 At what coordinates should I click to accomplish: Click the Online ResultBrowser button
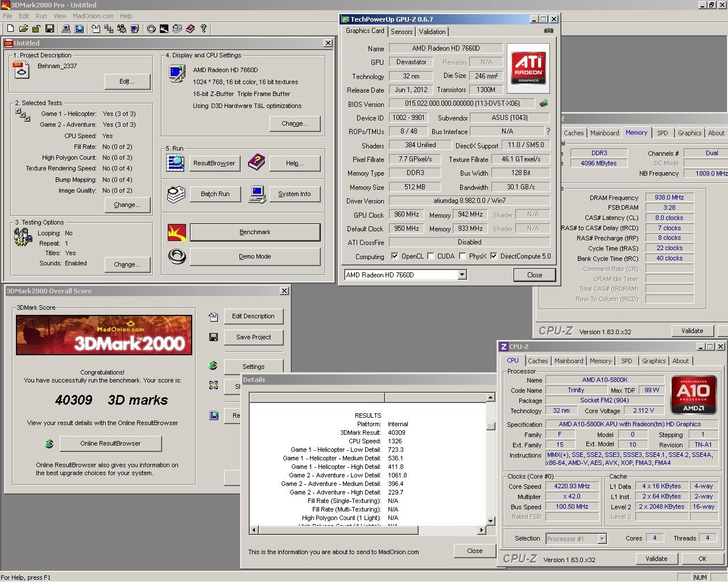tap(110, 443)
